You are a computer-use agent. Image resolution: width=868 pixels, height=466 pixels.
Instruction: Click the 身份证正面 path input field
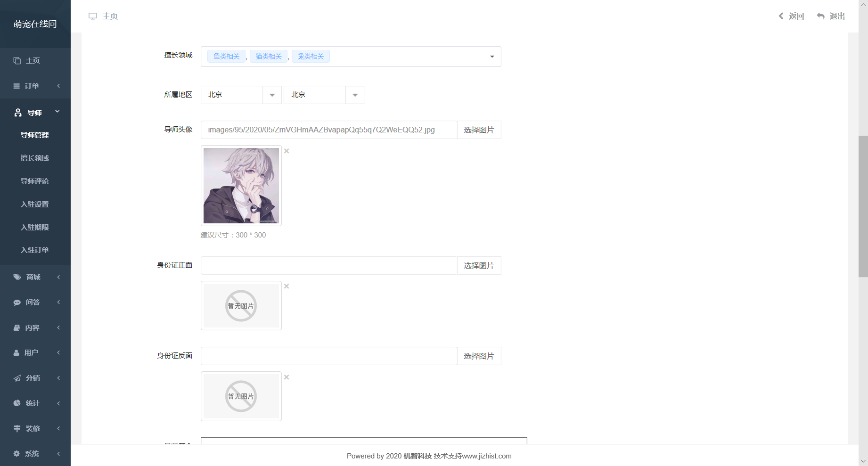[329, 266]
